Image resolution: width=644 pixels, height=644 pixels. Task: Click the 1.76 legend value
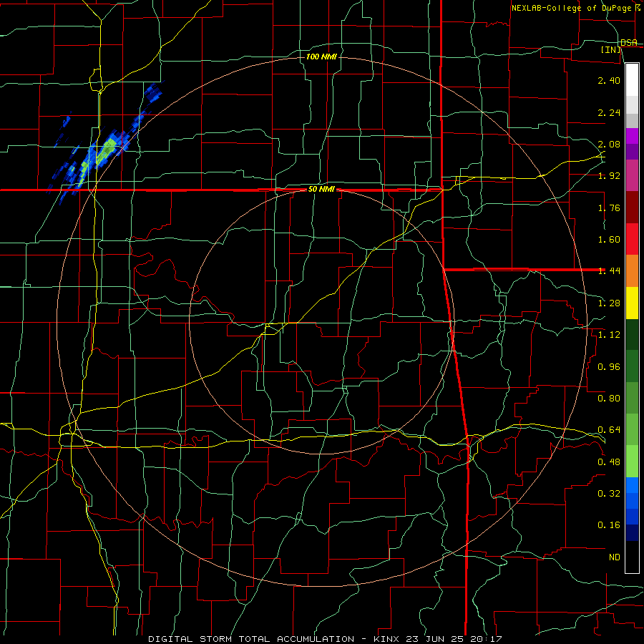tap(609, 208)
